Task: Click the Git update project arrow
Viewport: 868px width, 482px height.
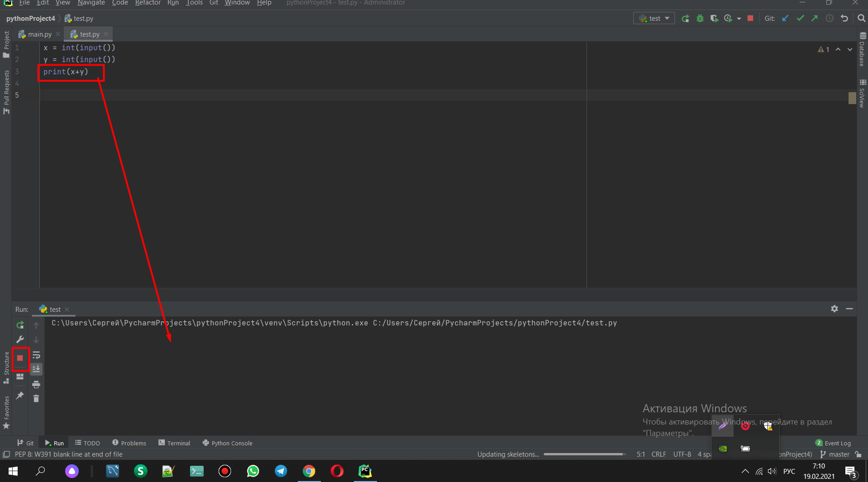Action: pos(786,19)
